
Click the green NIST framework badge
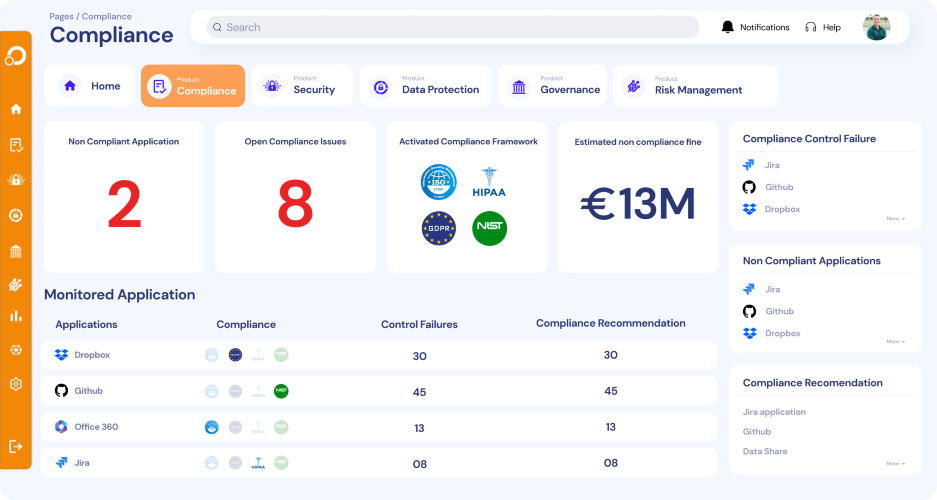pyautogui.click(x=489, y=228)
